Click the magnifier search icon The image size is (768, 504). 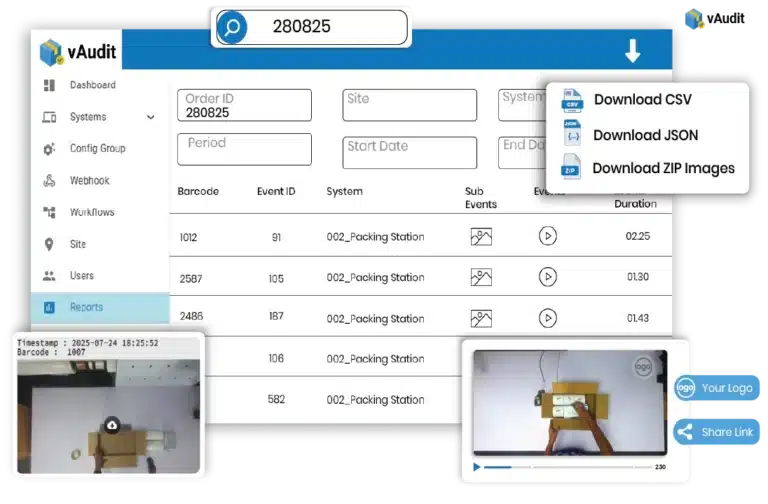coord(232,26)
